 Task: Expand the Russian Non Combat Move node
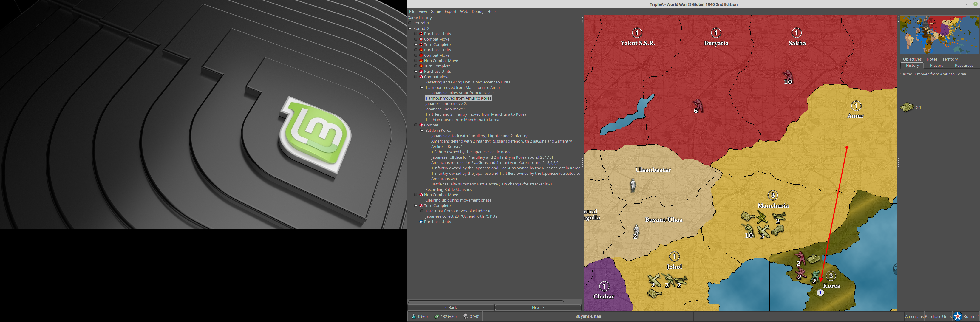pyautogui.click(x=416, y=61)
